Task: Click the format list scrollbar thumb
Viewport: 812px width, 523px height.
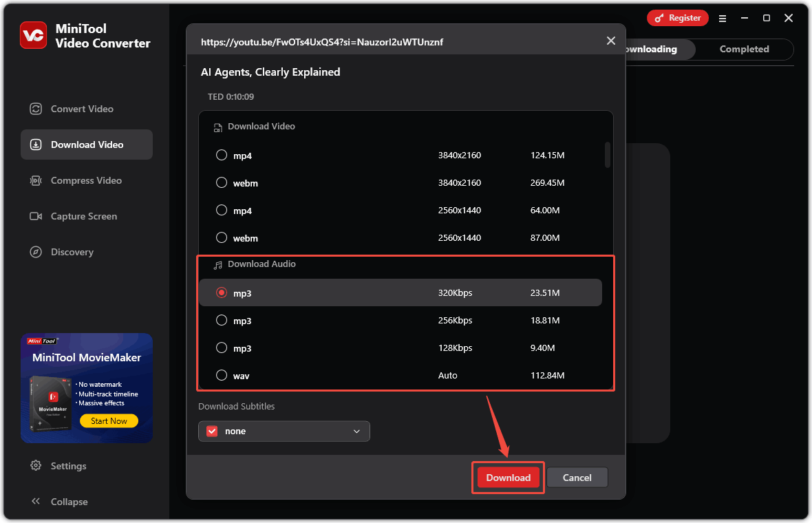Action: tap(608, 155)
